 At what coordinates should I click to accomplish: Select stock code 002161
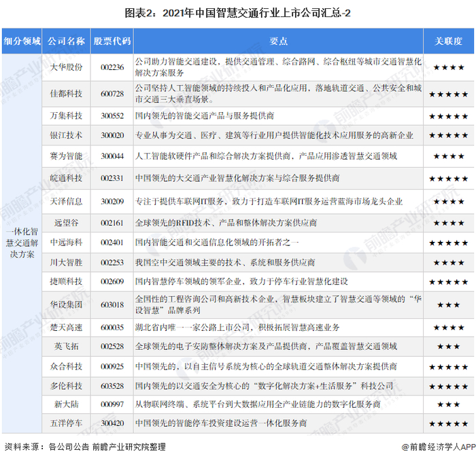112,223
